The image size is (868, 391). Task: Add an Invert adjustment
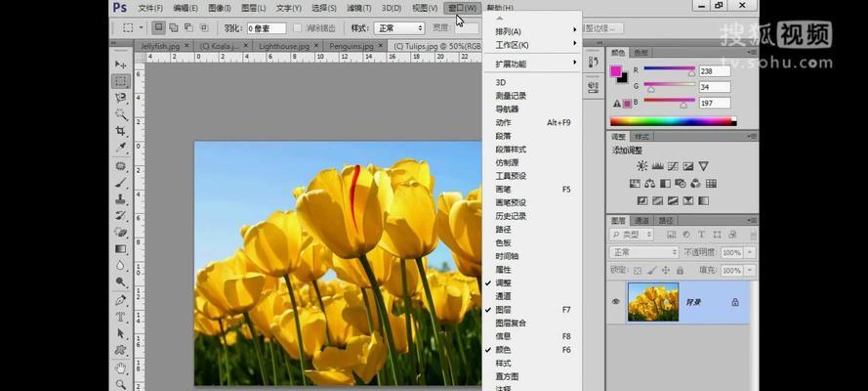point(642,200)
